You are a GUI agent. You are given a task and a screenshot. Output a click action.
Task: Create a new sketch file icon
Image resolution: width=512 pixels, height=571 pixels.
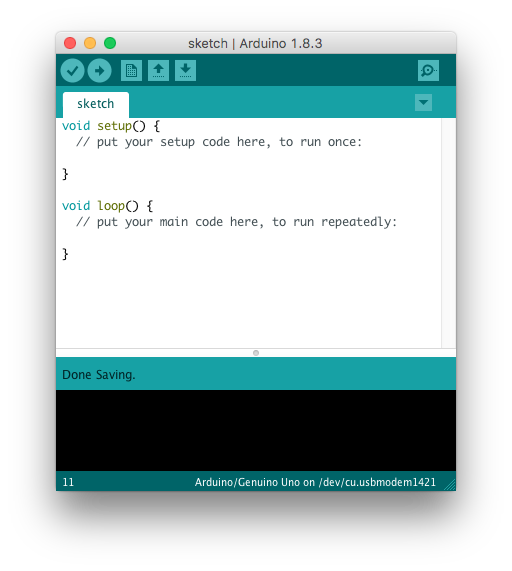click(131, 70)
